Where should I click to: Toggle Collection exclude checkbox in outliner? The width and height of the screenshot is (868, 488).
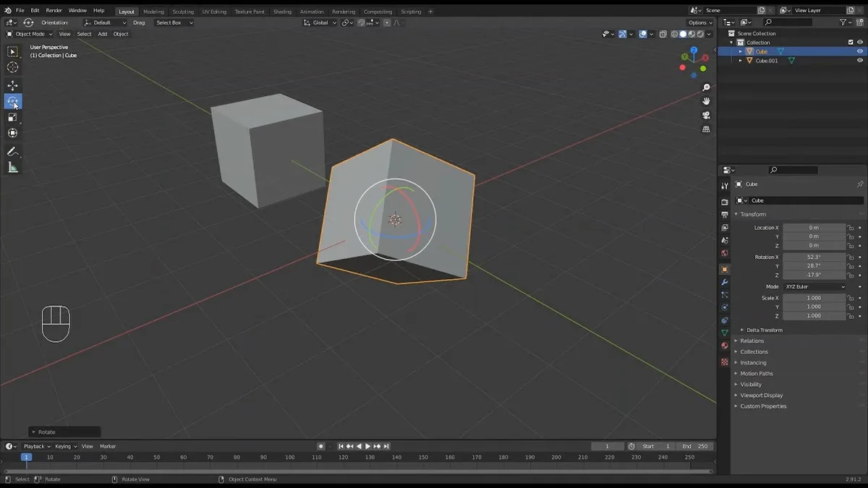tap(851, 43)
